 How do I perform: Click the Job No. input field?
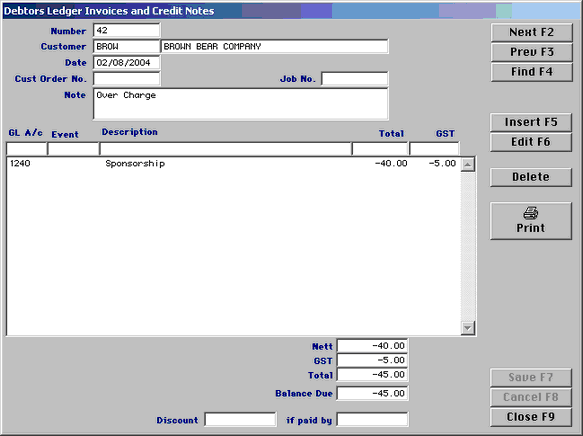point(355,79)
